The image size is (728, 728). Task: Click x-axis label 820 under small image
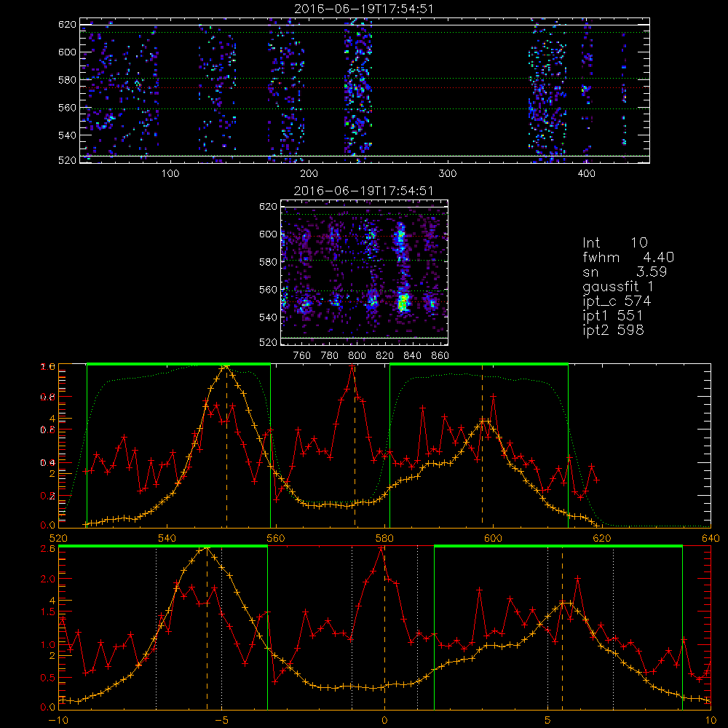coord(385,356)
